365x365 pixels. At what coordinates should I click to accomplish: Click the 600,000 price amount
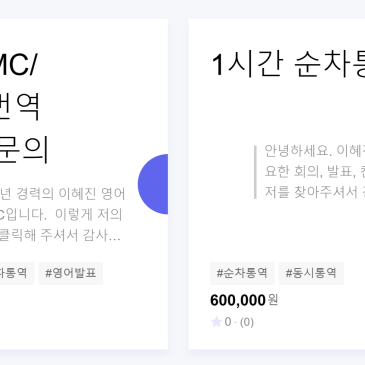[x=238, y=300]
